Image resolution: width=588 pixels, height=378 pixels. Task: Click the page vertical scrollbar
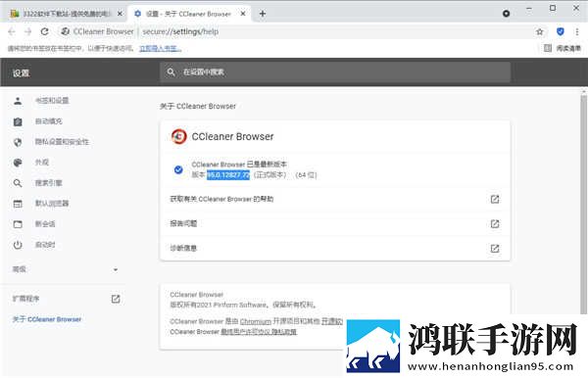click(x=583, y=204)
